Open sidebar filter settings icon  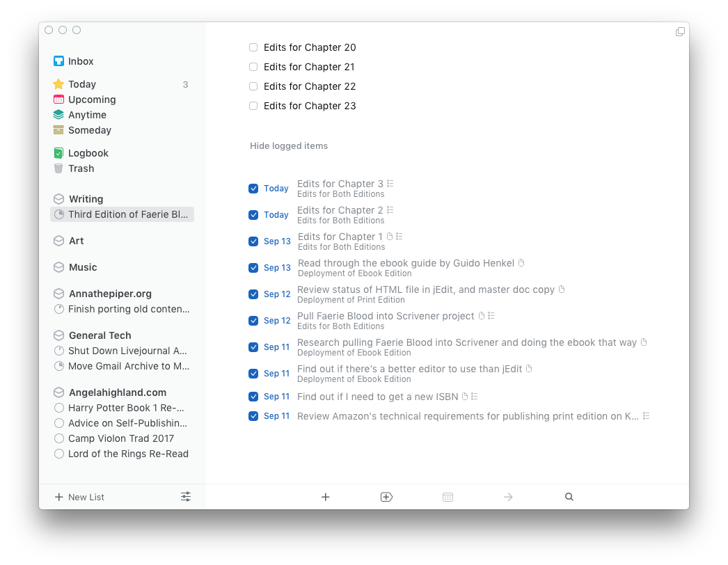pos(186,497)
